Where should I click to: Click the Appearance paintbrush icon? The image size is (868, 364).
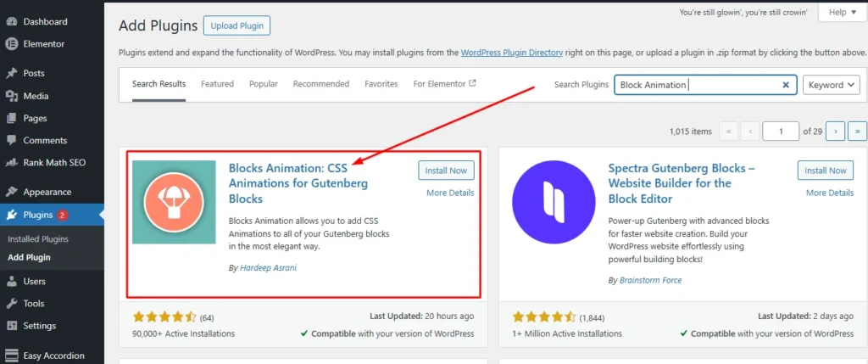point(11,193)
